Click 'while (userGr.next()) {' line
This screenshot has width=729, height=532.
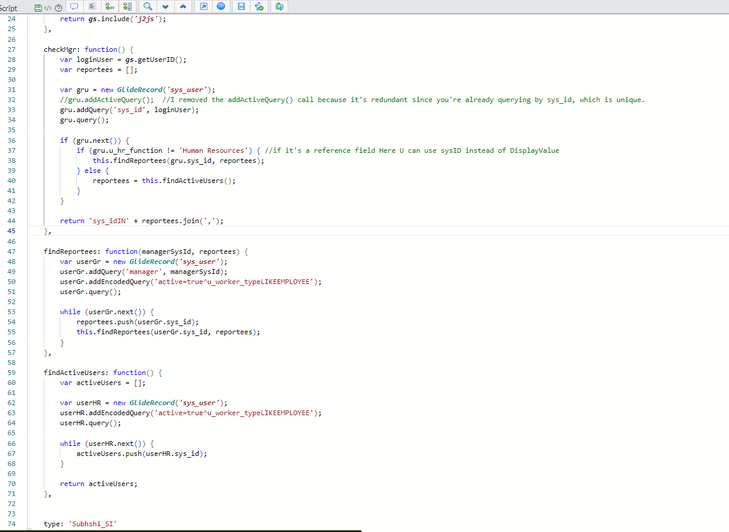tap(107, 312)
